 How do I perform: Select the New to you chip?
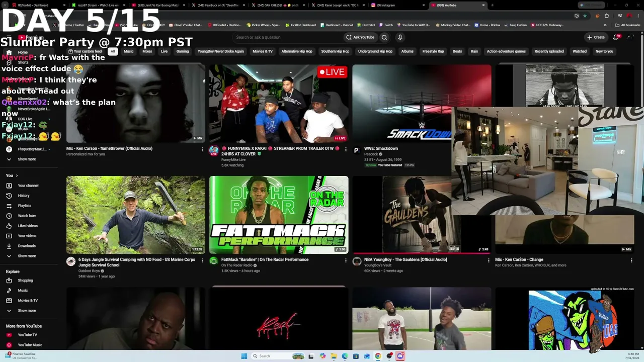coord(604,51)
